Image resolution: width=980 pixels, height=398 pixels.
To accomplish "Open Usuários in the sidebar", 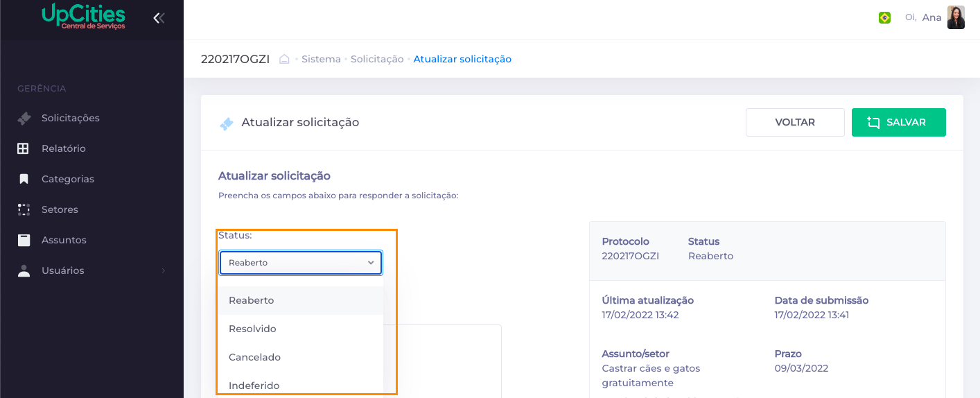I will [63, 270].
